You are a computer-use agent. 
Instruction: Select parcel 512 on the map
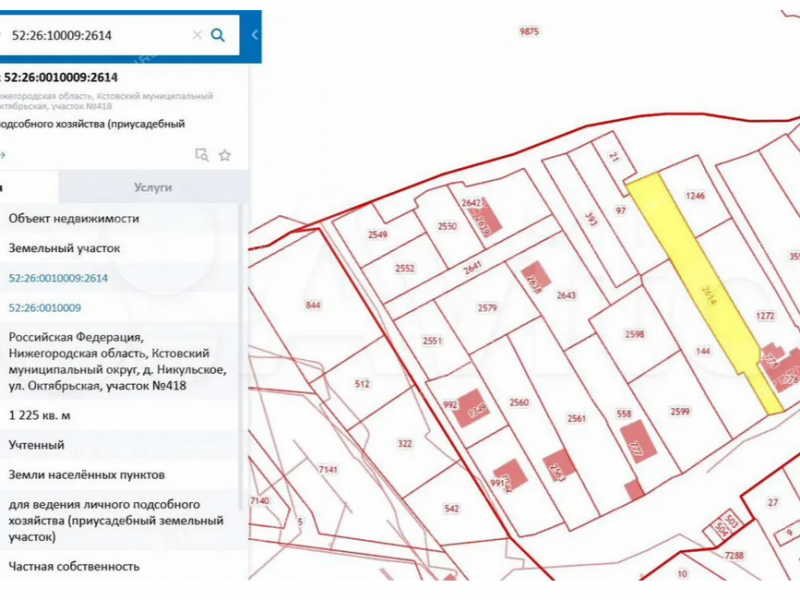[362, 383]
